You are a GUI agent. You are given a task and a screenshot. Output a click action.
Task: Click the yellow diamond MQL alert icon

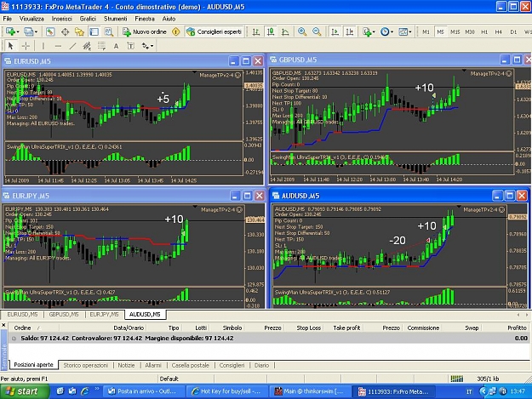click(x=175, y=31)
